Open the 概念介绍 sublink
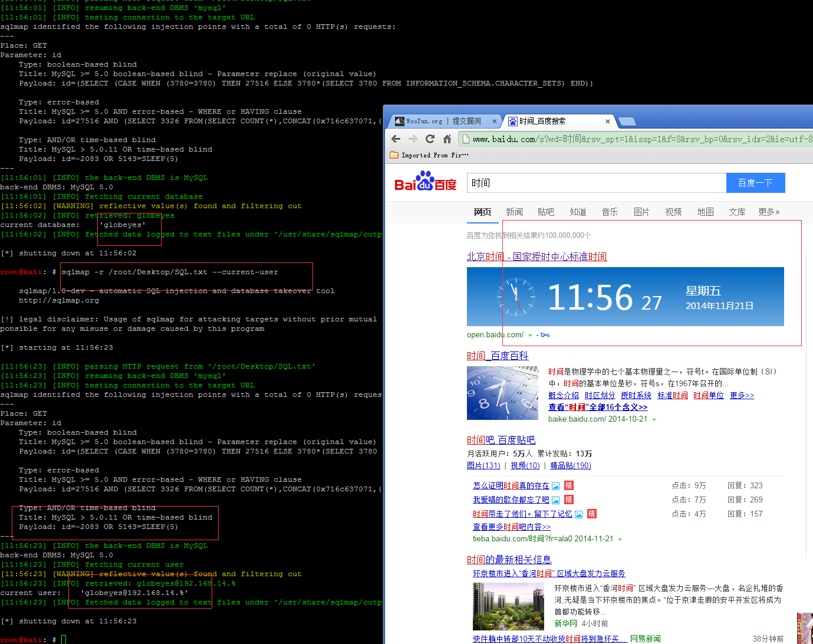The height and width of the screenshot is (644, 813). tap(564, 396)
